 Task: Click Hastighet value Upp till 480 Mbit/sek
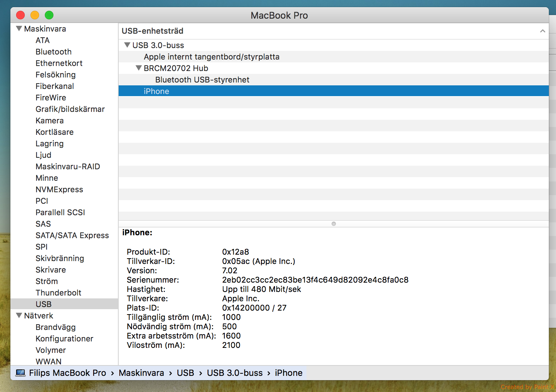click(x=262, y=289)
